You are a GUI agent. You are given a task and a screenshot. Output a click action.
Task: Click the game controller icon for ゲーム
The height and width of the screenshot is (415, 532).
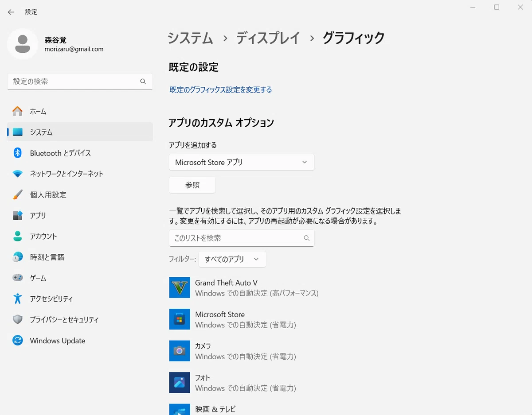tap(17, 278)
